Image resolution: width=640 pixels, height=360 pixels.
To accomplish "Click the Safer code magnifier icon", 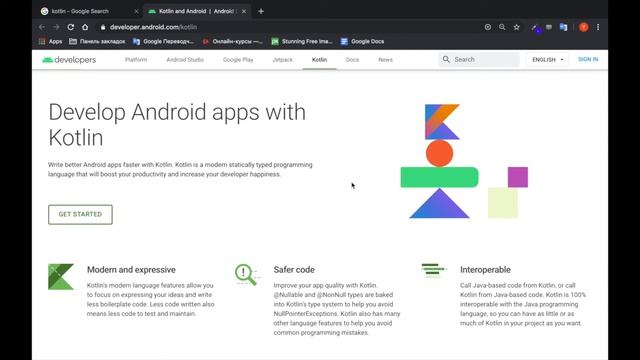I will pyautogui.click(x=246, y=274).
